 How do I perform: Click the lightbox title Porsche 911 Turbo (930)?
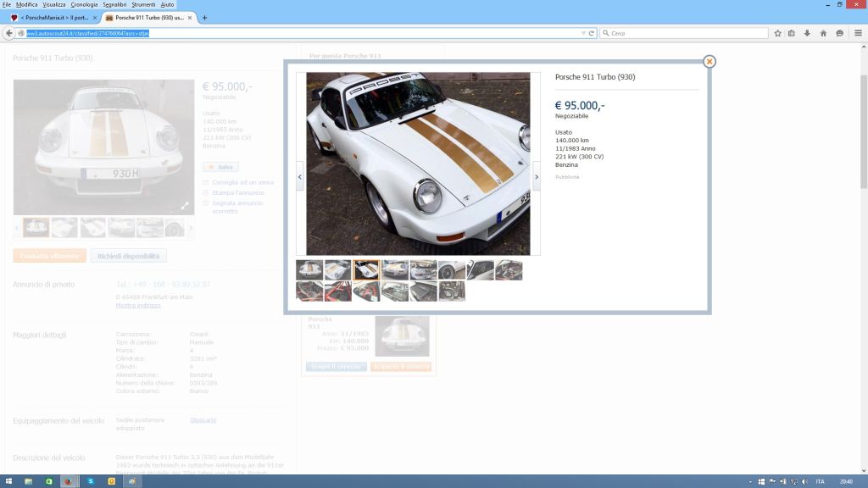tap(595, 77)
